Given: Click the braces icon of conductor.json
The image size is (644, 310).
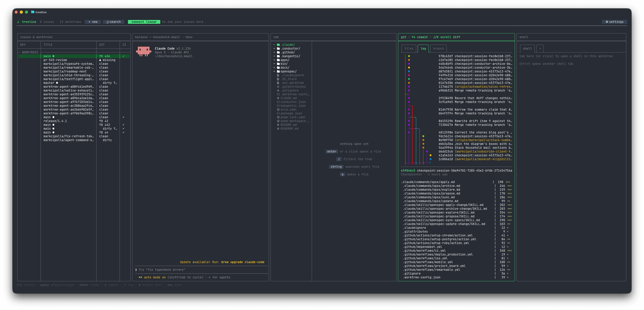Looking at the screenshot, I should pyautogui.click(x=278, y=102).
